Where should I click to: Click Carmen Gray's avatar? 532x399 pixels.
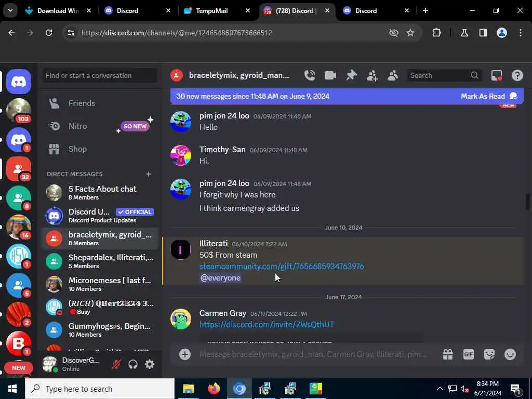[180, 319]
